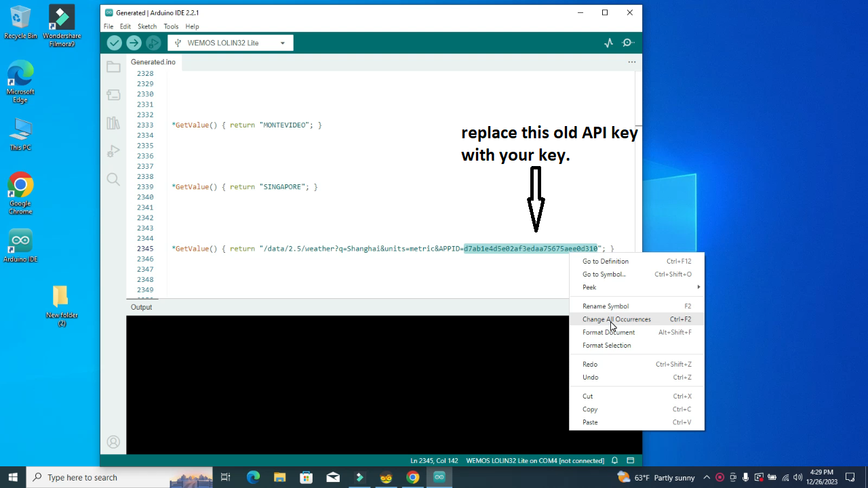Screen dimensions: 868x488
Task: Choose Cut in context menu
Action: (637, 396)
